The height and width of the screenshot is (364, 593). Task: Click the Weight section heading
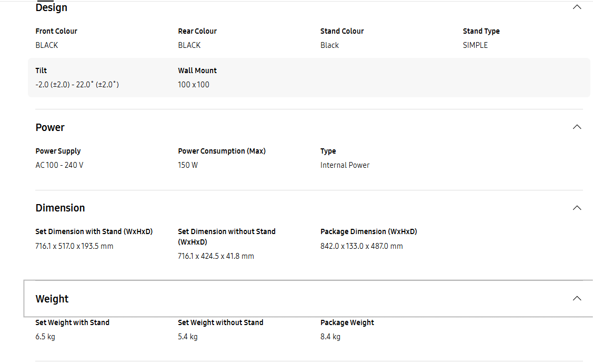[52, 299]
